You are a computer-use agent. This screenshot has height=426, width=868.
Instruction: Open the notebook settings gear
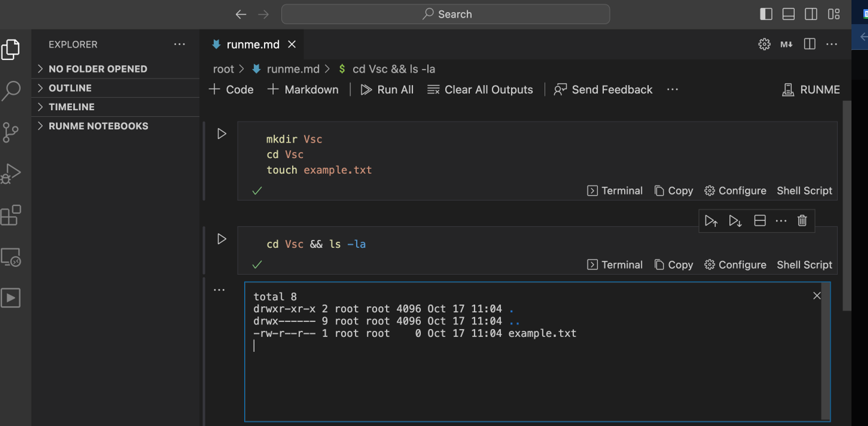(x=764, y=44)
